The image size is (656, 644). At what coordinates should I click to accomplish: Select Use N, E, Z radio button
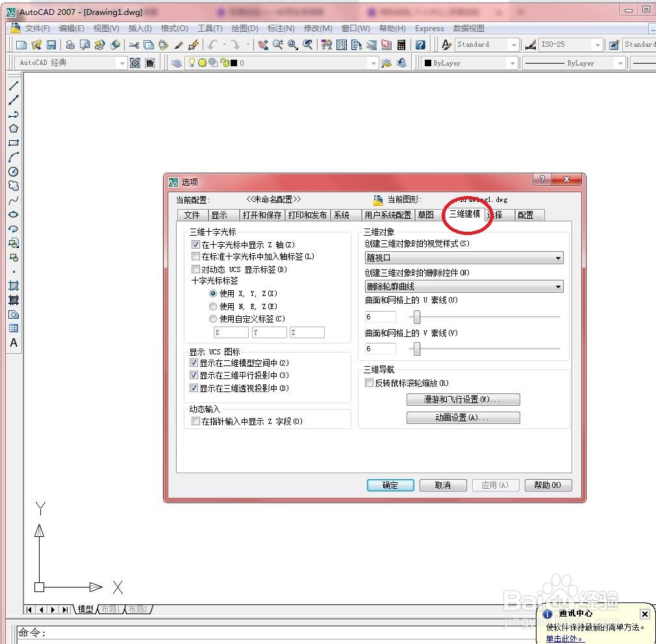(213, 306)
